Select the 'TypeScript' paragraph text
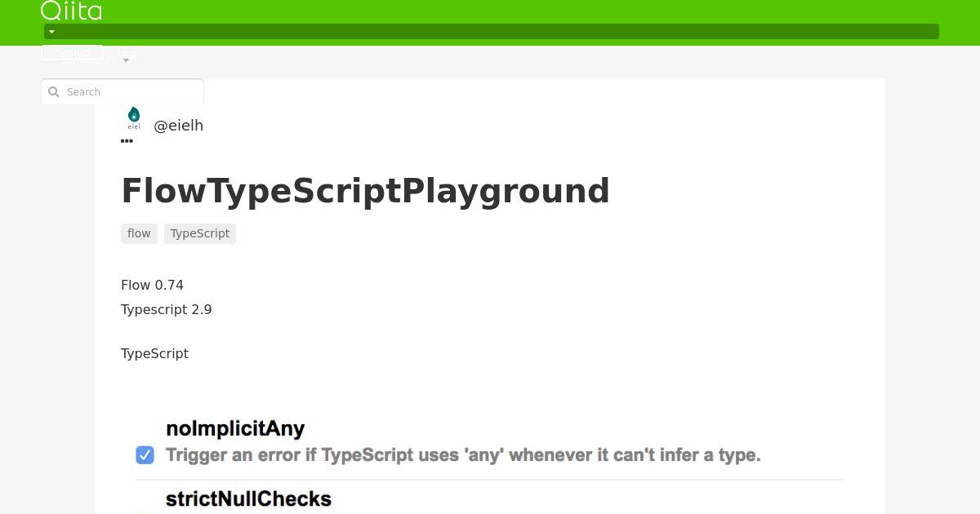 [x=154, y=353]
